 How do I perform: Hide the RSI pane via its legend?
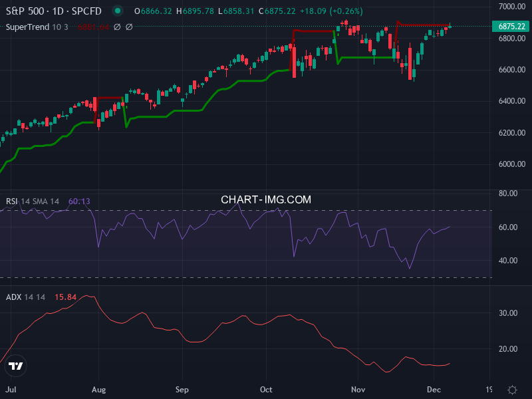(x=13, y=199)
